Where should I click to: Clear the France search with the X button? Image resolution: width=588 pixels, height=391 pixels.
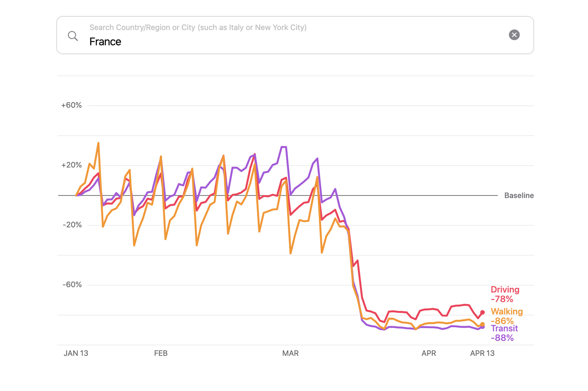514,35
